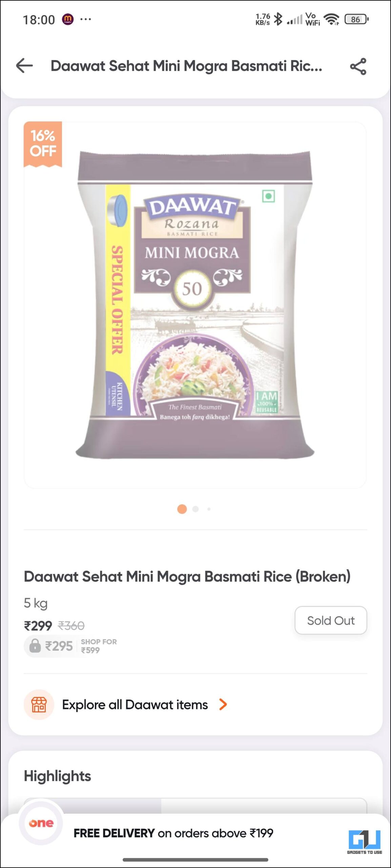Screen dimensions: 391x868
Task: Open the 'one' membership badge
Action: (41, 823)
